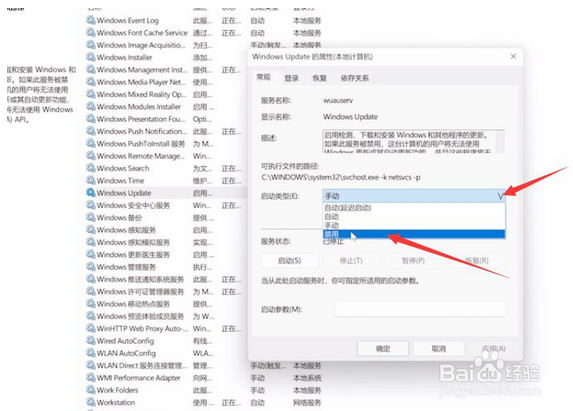Screen dimensions: 573x411
Task: Click gear icon of Windows 管理服务
Action: (x=91, y=267)
